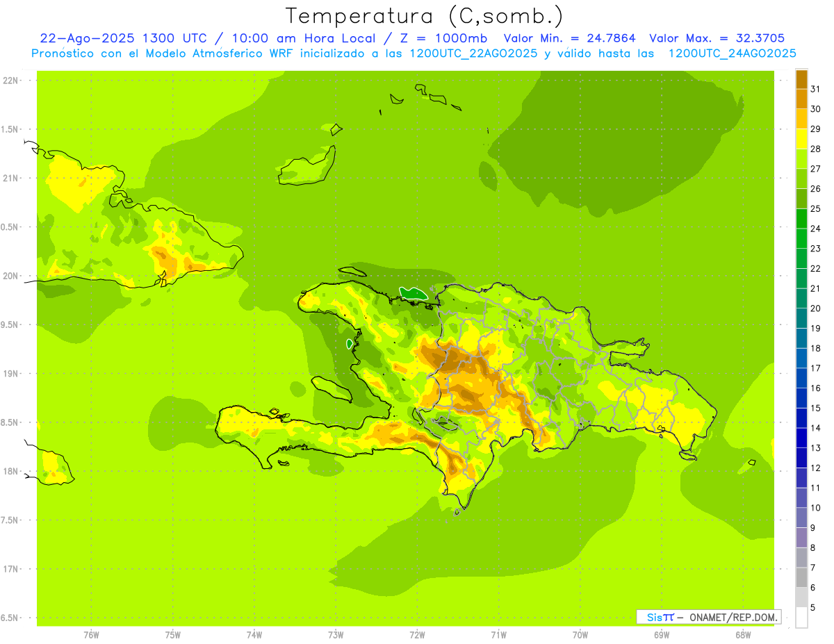Viewport: 834px width, 644px height.
Task: Click the "Valor Max. = 32.3705" value
Action: point(717,38)
